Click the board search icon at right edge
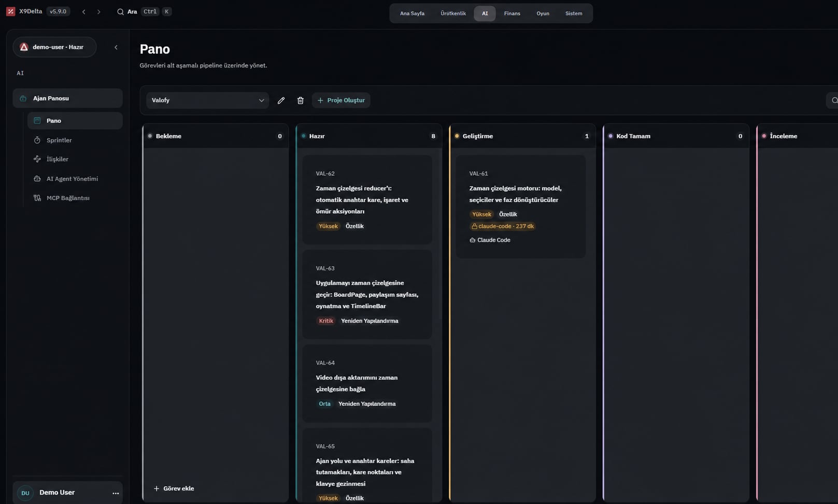 pyautogui.click(x=833, y=100)
